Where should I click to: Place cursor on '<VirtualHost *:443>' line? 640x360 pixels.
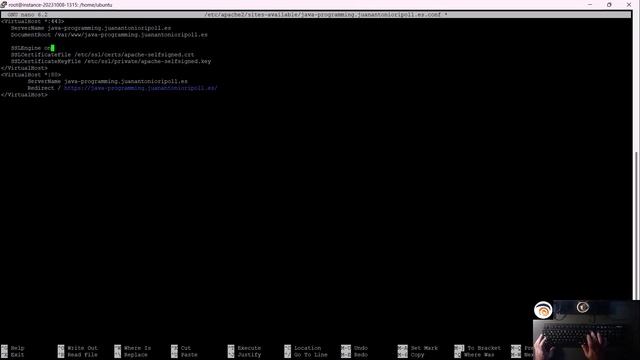click(x=33, y=21)
